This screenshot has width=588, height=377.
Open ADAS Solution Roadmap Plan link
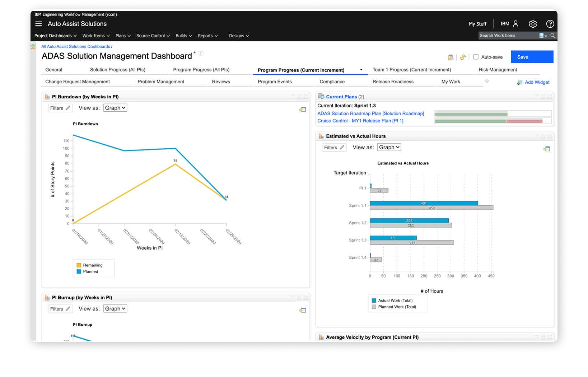pyautogui.click(x=371, y=113)
